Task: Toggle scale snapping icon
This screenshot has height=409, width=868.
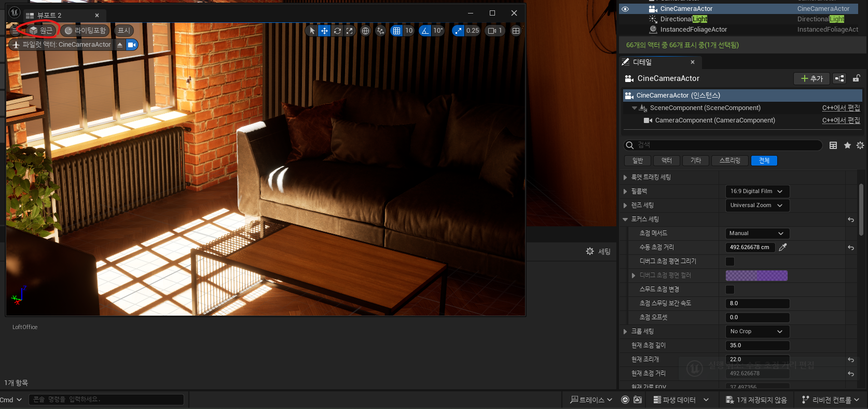Action: tap(458, 31)
